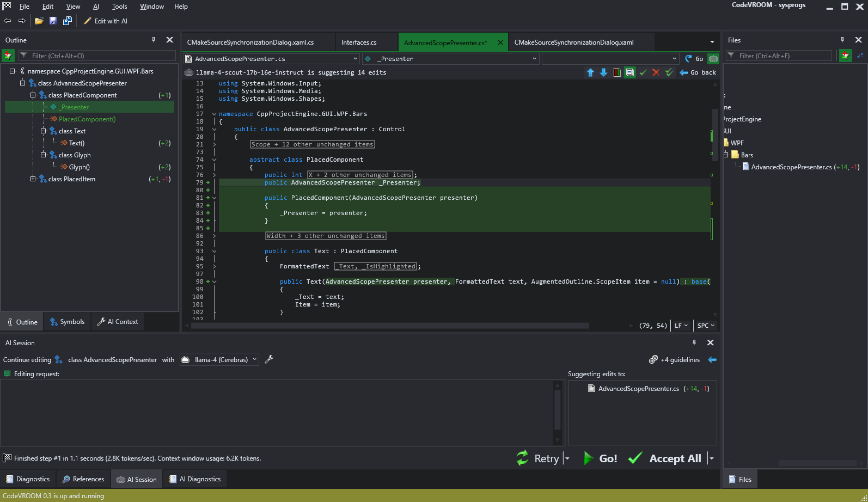Open the empty third navigation dropdown
Image resolution: width=868 pixels, height=502 pixels.
[610, 59]
